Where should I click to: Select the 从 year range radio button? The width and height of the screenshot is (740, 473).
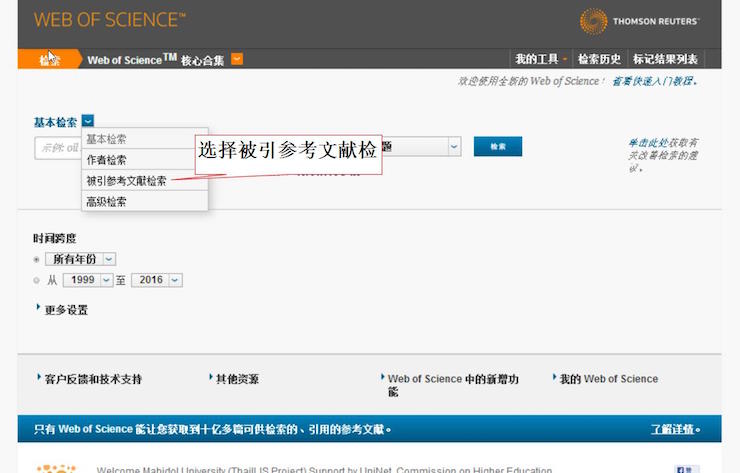tap(36, 280)
